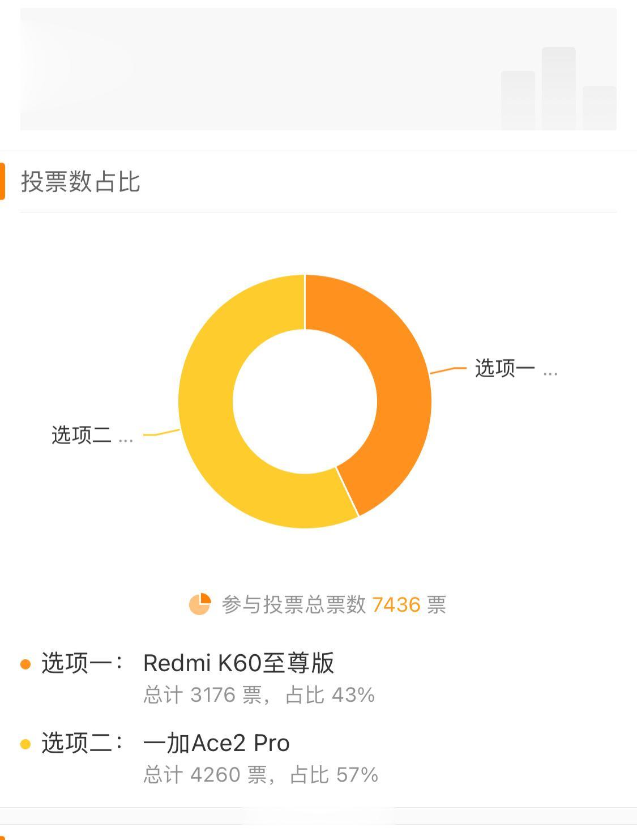Click the white center of the donut chart
Viewport: 637px width, 840px height.
305,401
